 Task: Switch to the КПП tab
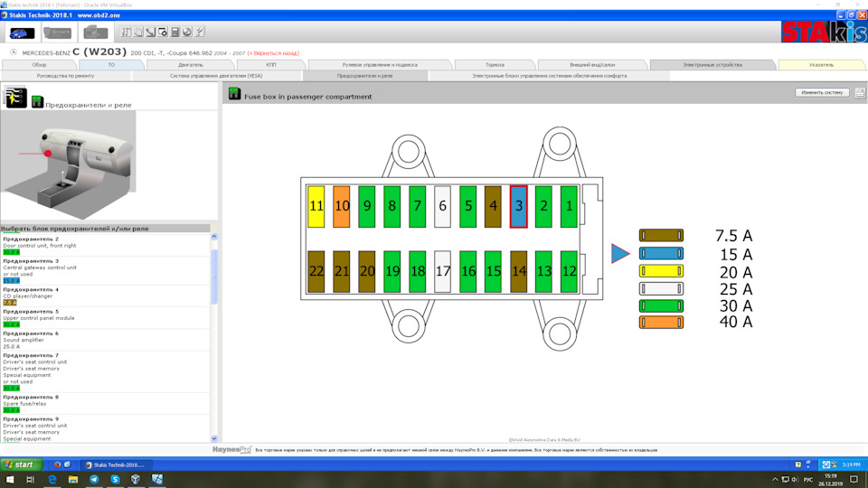pos(271,65)
